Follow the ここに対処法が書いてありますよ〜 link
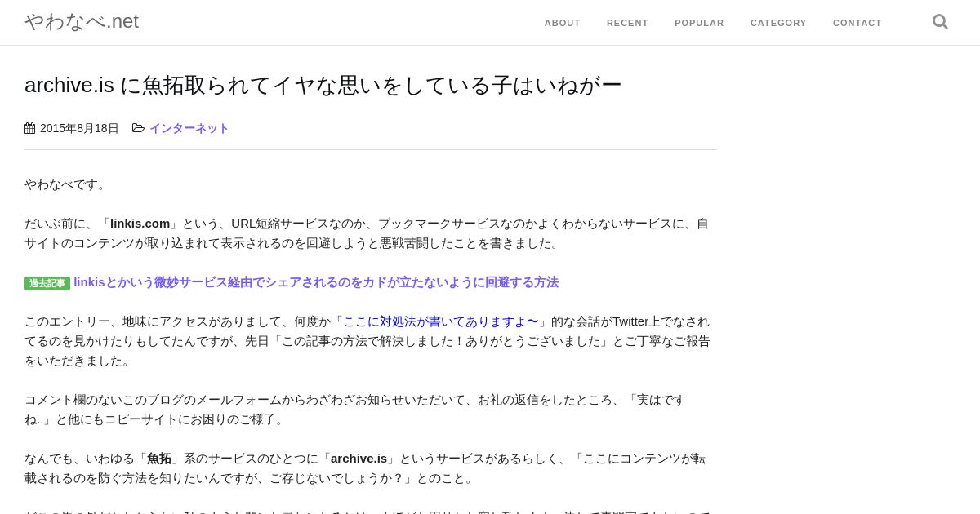Image resolution: width=980 pixels, height=514 pixels. coord(441,321)
